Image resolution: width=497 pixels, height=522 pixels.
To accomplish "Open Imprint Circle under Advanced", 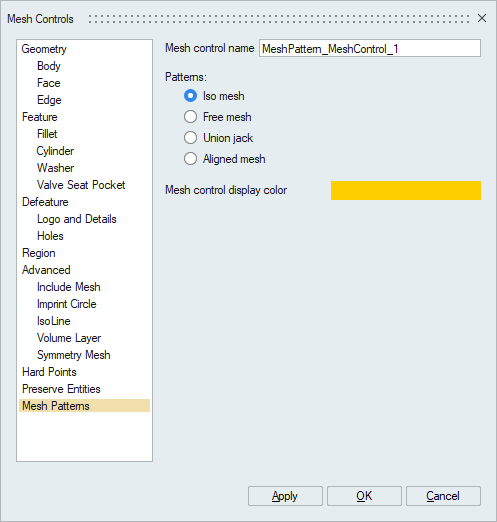I will (x=67, y=304).
